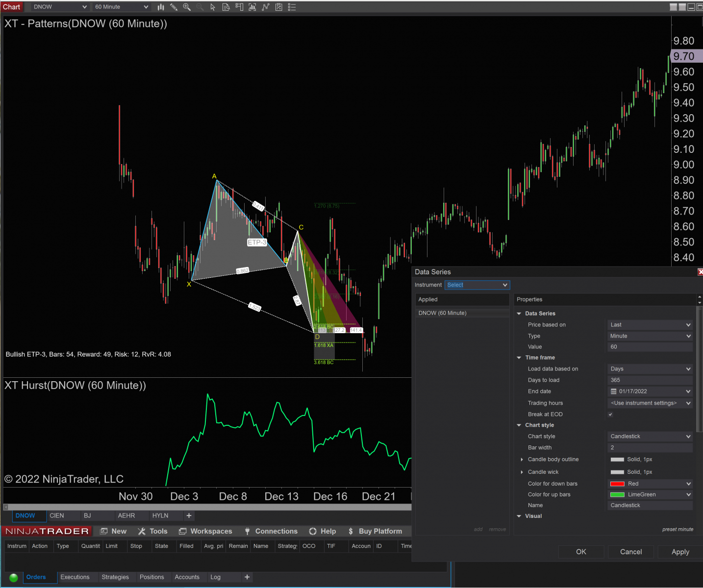Open the Data Series toolbar icon

click(252, 7)
